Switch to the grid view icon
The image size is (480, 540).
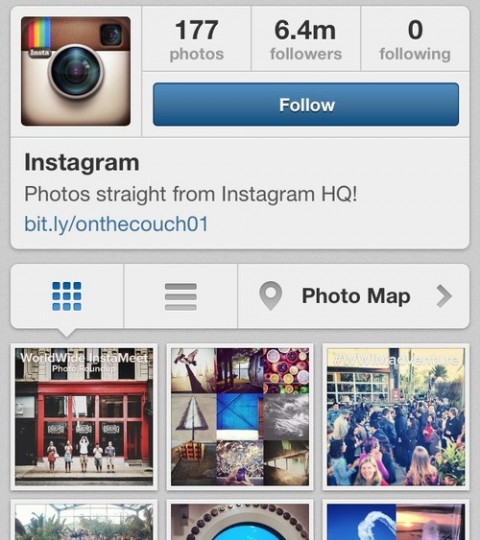[67, 296]
